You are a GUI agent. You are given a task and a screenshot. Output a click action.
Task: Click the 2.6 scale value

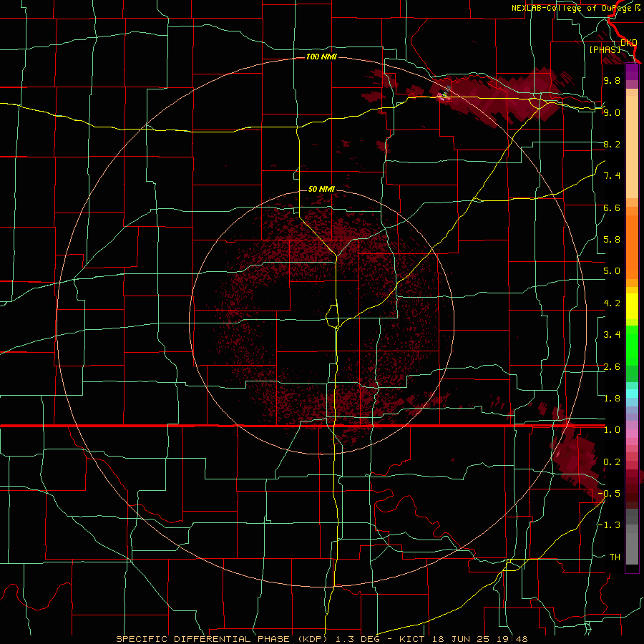point(612,367)
